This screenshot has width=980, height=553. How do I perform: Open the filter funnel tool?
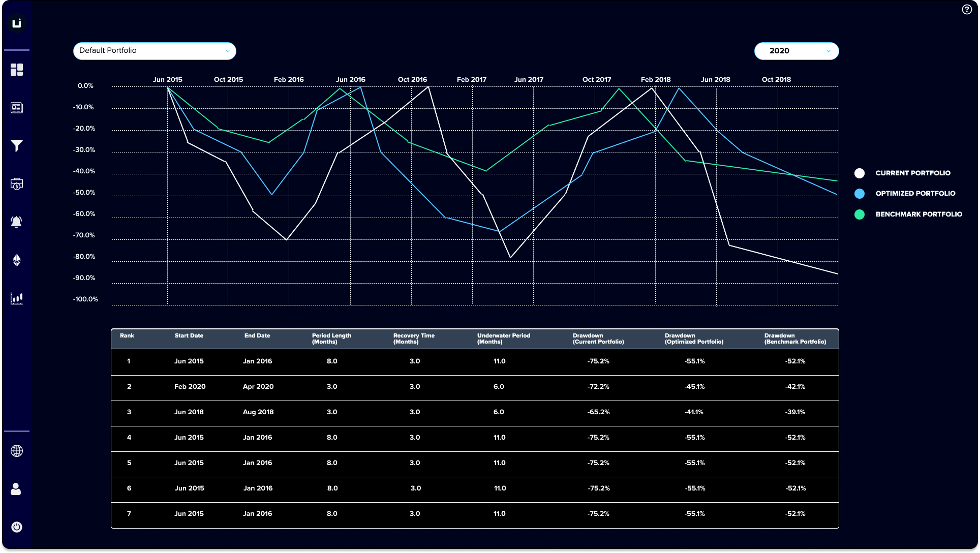(x=17, y=146)
